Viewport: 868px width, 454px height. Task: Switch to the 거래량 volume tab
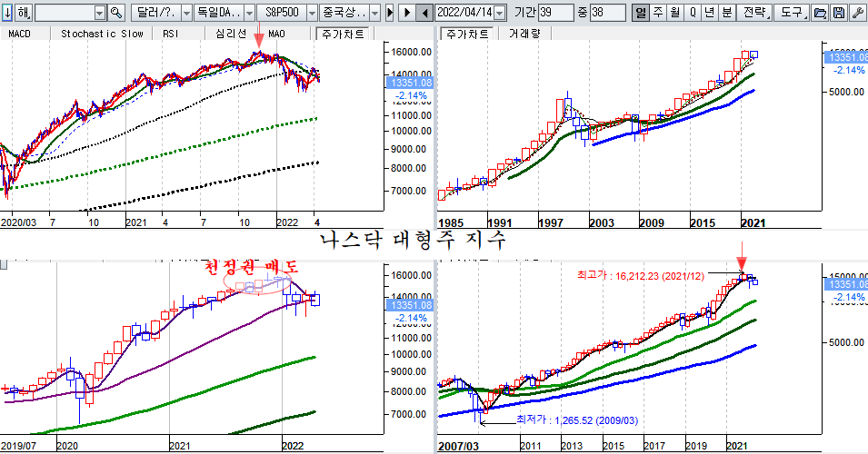[524, 34]
